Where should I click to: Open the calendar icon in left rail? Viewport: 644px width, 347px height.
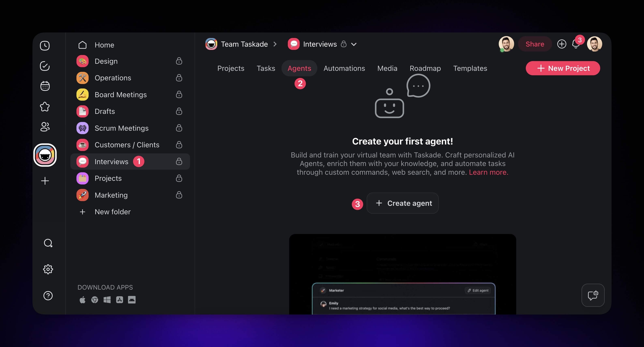pos(45,86)
